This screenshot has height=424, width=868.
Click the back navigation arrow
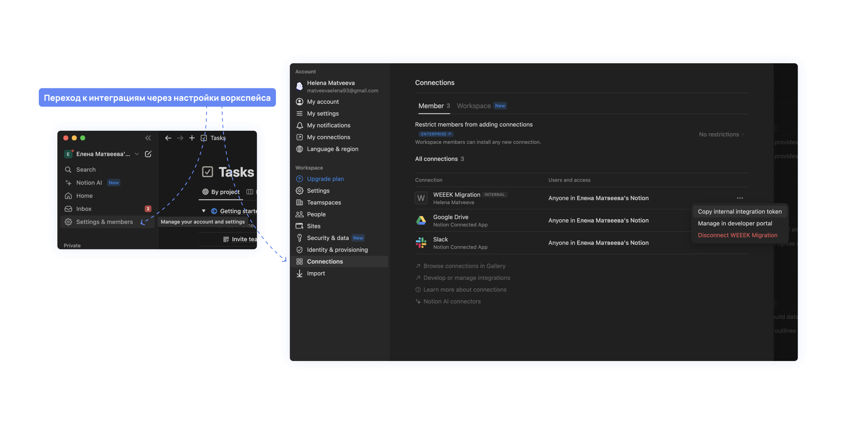pos(168,138)
